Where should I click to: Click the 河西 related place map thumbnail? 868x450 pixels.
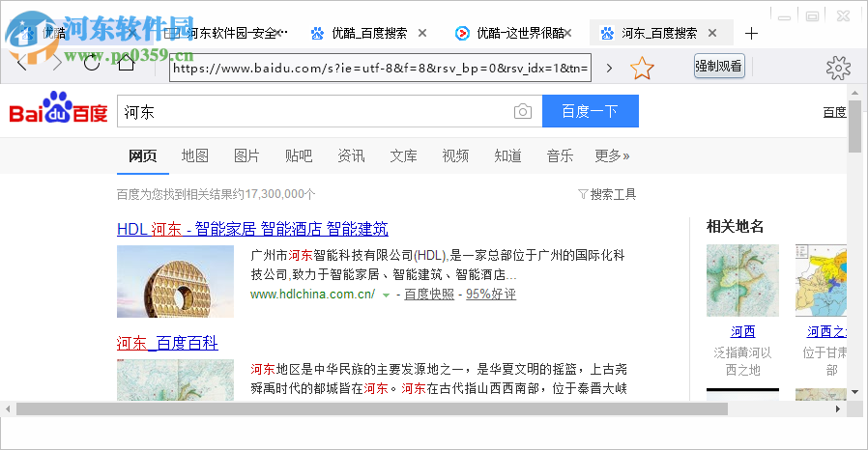click(743, 281)
